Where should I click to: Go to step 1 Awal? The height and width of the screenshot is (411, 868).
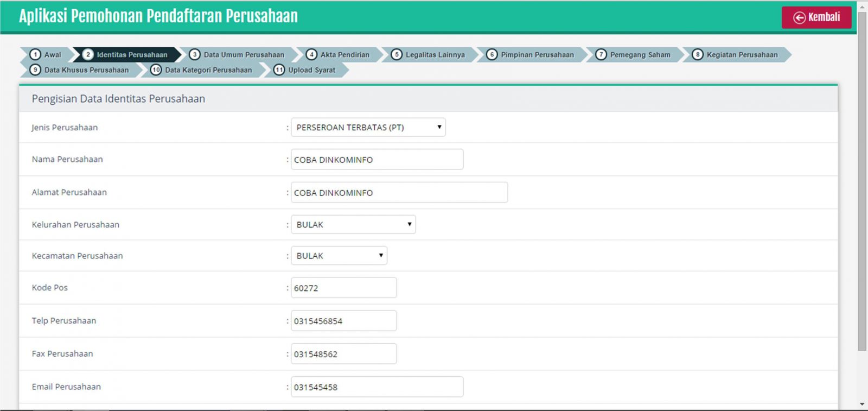pos(47,55)
